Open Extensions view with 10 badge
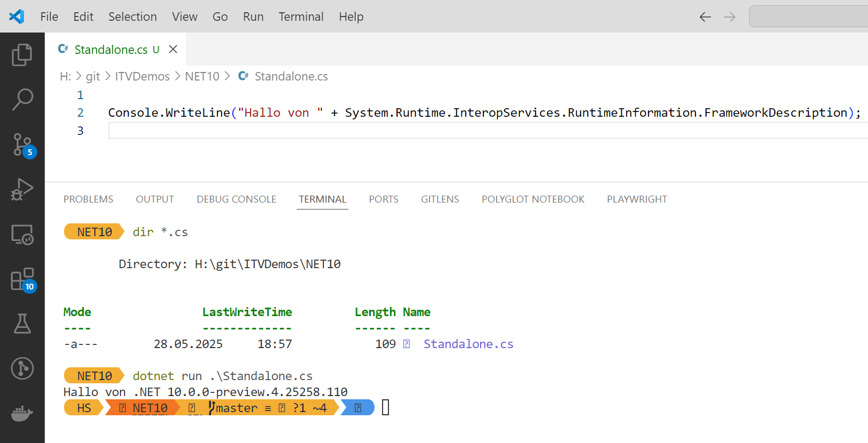Image resolution: width=868 pixels, height=443 pixels. tap(23, 279)
